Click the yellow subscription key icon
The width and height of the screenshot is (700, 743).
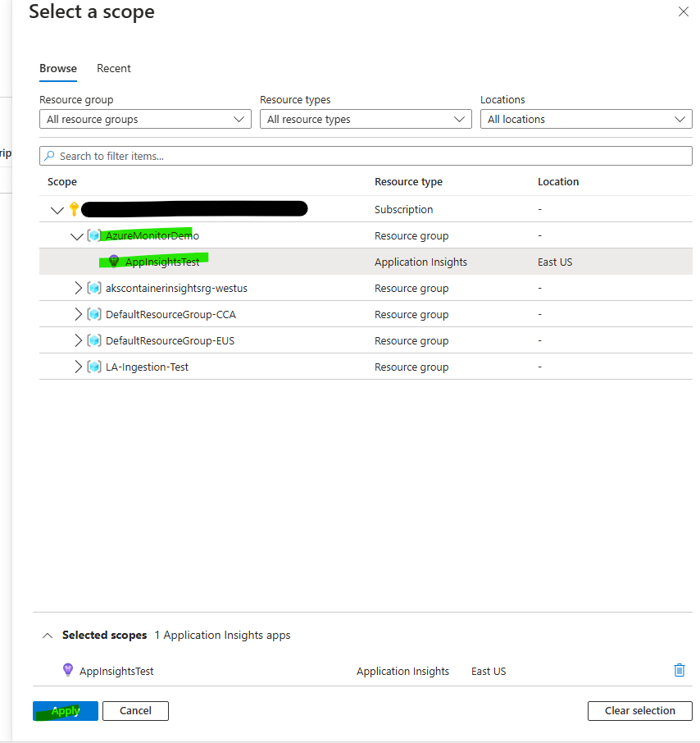[74, 209]
